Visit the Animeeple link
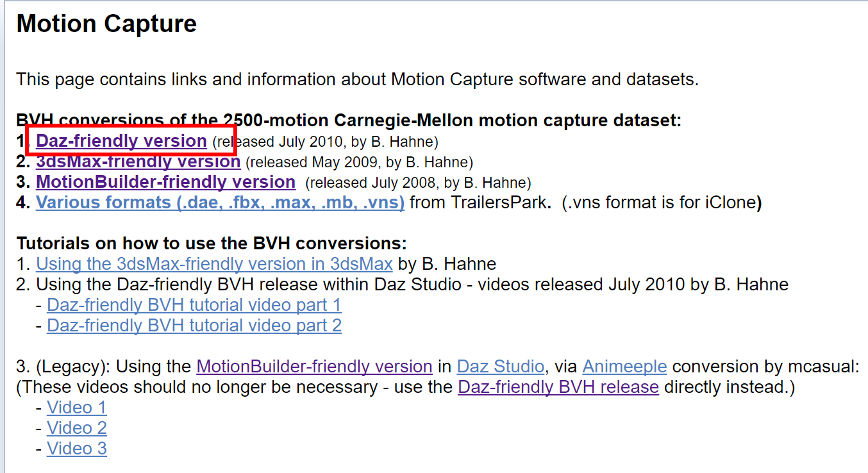The width and height of the screenshot is (868, 473). pyautogui.click(x=624, y=367)
